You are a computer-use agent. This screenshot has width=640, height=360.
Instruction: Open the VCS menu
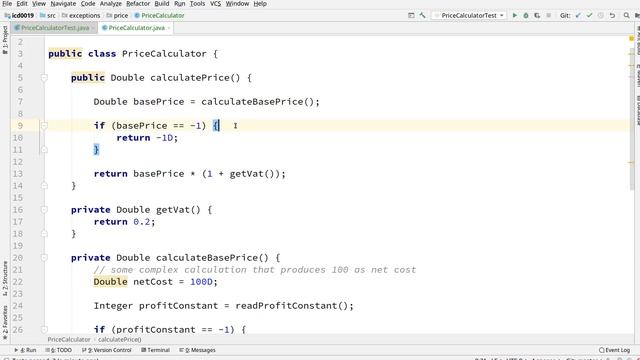click(215, 4)
